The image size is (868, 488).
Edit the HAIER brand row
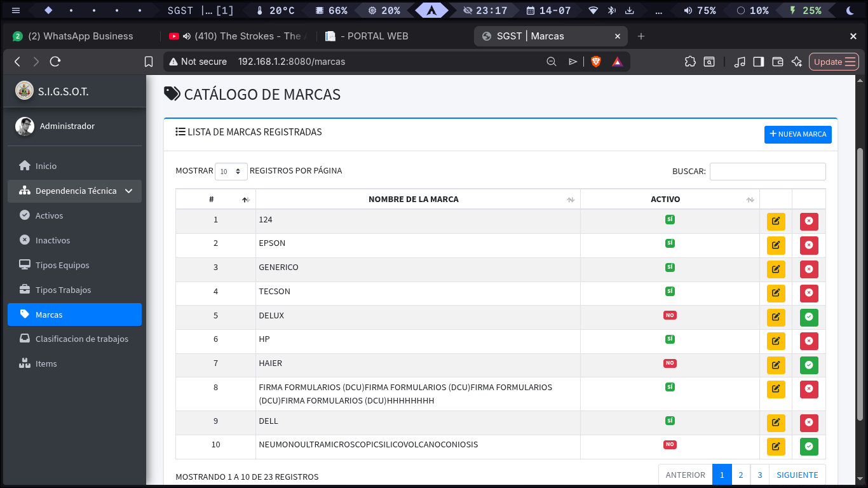[776, 365]
